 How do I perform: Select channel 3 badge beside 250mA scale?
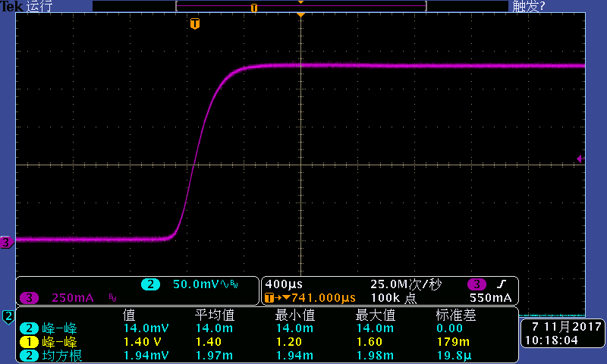pos(30,298)
